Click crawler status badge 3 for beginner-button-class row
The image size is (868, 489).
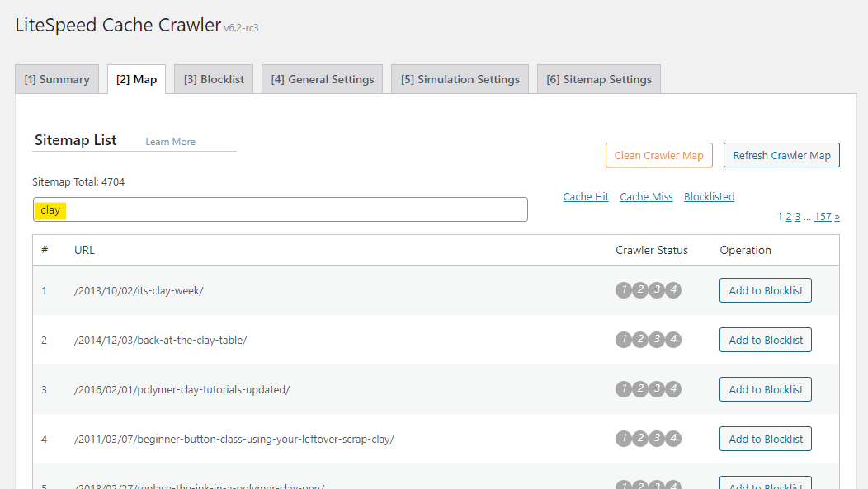pyautogui.click(x=657, y=438)
